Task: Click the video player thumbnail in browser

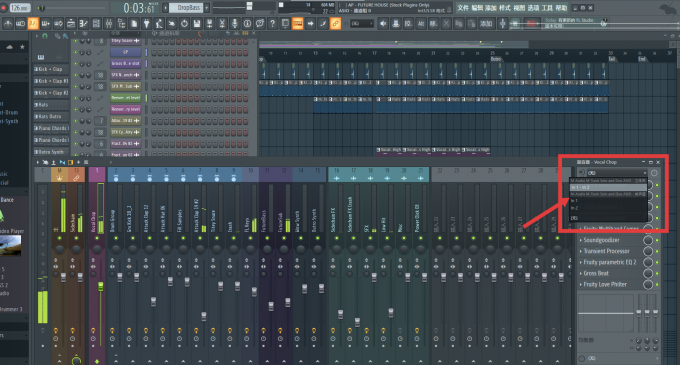Action: 10,245
